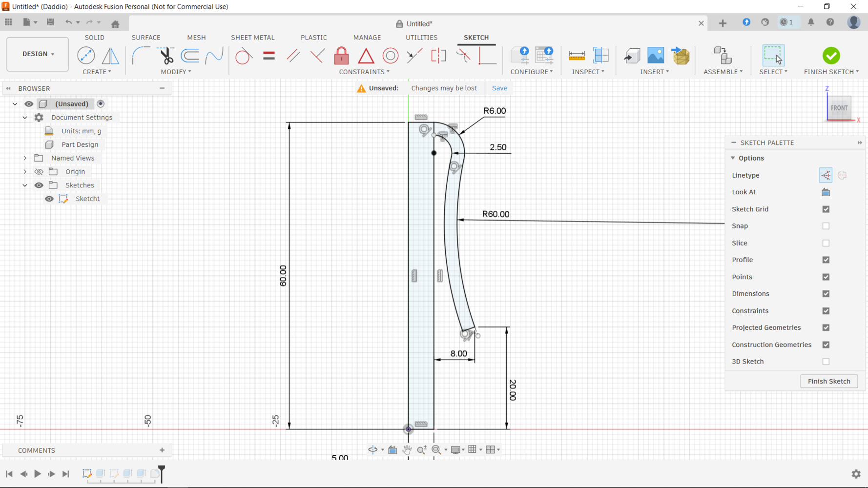
Task: Click the Save link in warning bar
Action: pyautogui.click(x=499, y=88)
